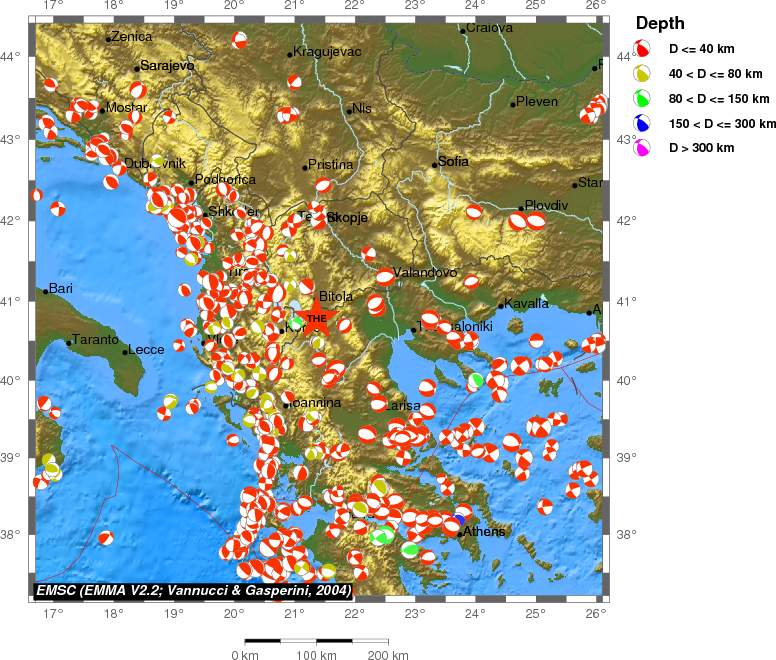776x660 pixels.
Task: Click the Sofia city marker dot
Action: point(435,165)
